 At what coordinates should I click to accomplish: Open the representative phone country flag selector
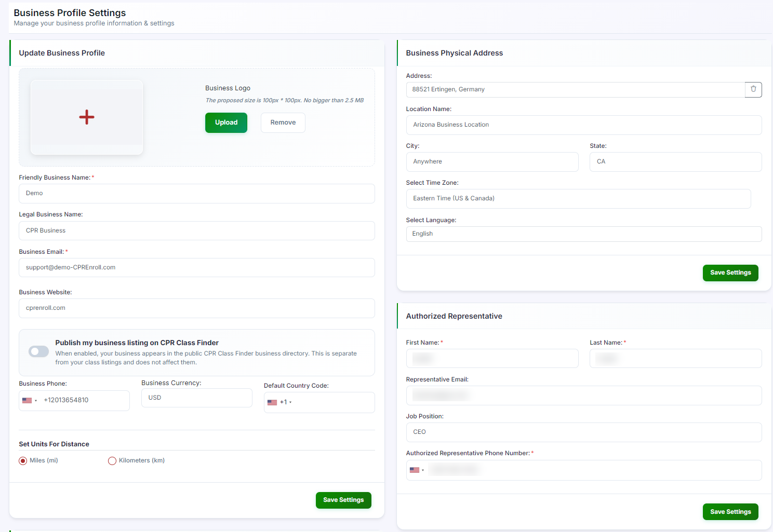(x=417, y=470)
